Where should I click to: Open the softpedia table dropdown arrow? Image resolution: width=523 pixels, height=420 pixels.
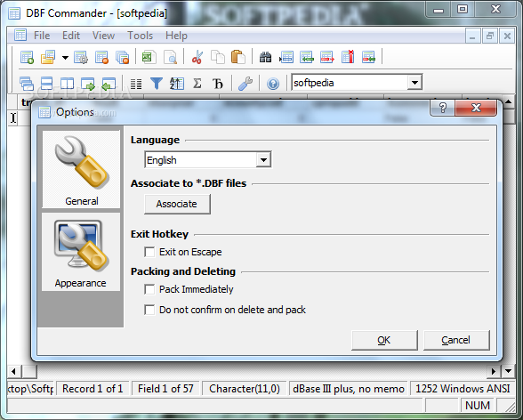(x=414, y=83)
